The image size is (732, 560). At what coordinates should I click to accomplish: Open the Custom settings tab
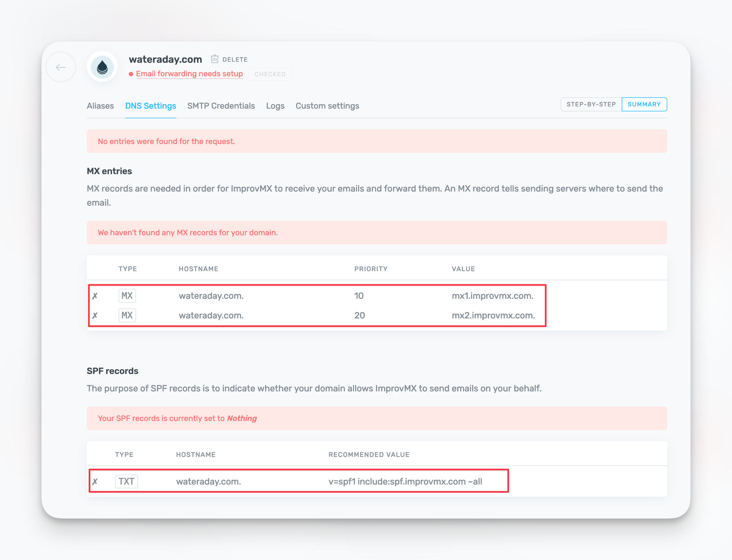coord(327,106)
